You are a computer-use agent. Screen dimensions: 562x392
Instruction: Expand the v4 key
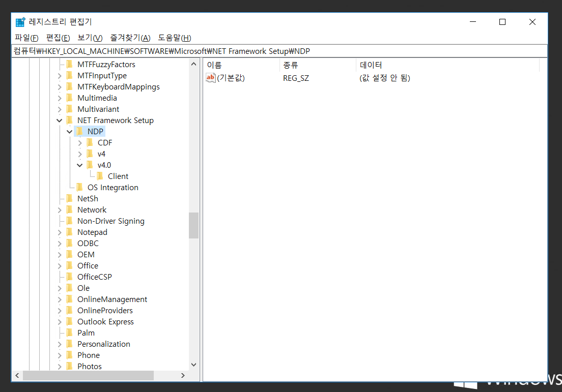click(80, 154)
